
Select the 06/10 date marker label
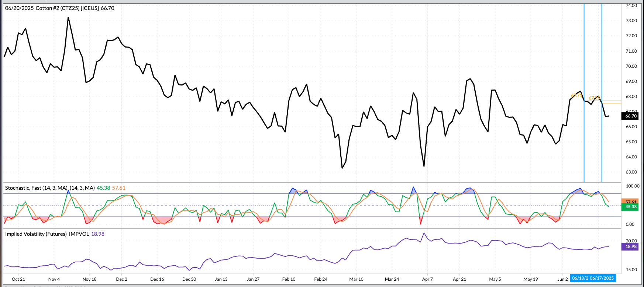click(580, 278)
